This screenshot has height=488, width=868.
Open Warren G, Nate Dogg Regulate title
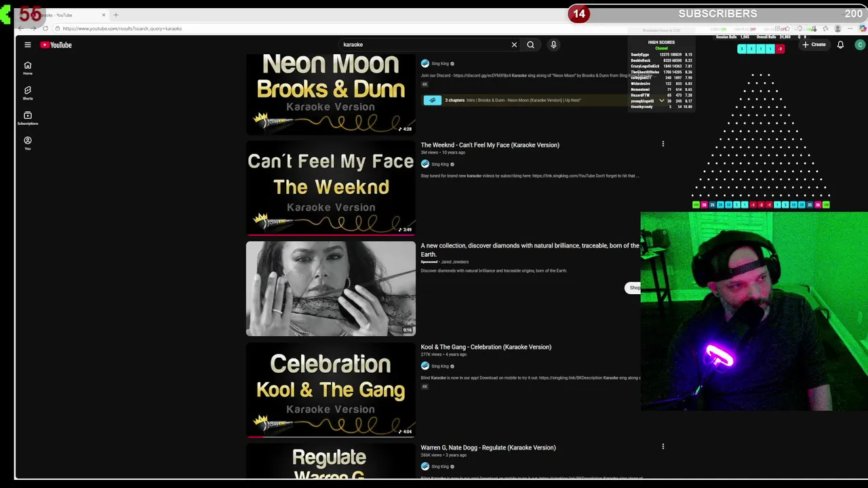tap(488, 447)
